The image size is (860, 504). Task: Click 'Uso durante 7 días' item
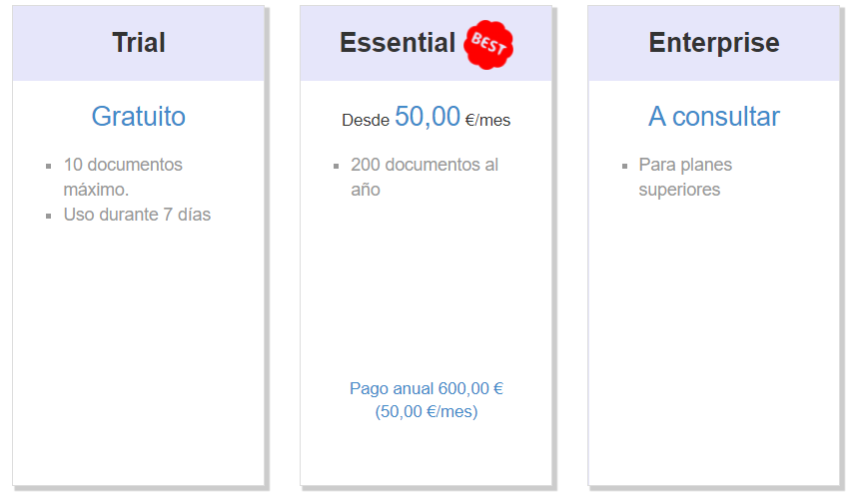137,215
